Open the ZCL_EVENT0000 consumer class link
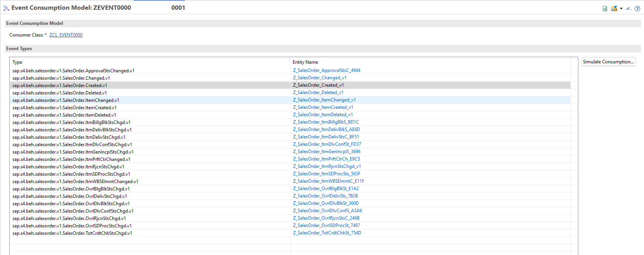 coord(66,35)
